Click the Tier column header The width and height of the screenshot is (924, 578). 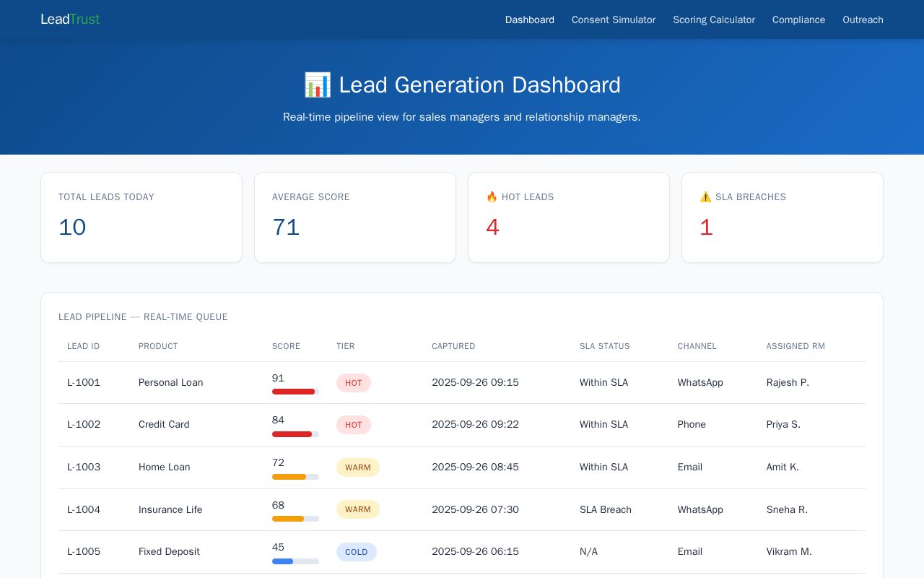coord(346,346)
